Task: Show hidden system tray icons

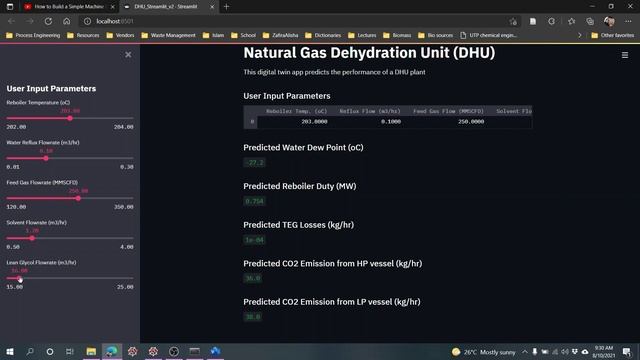Action: coord(524,352)
